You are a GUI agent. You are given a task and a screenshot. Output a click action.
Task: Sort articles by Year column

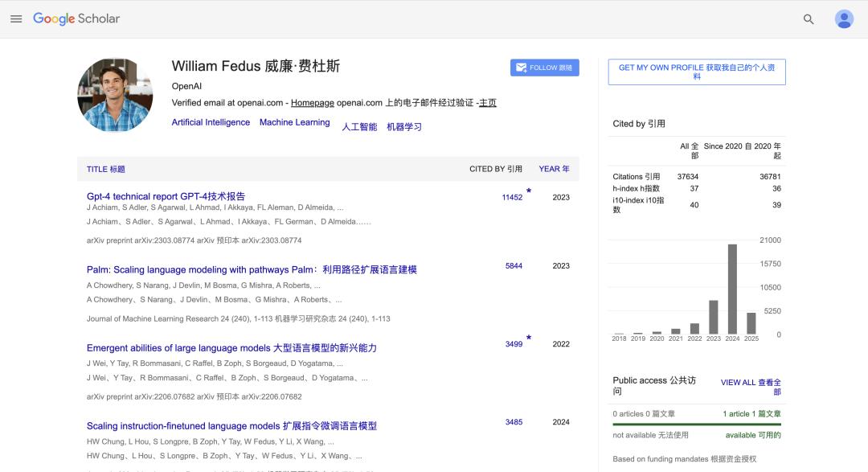click(x=554, y=169)
